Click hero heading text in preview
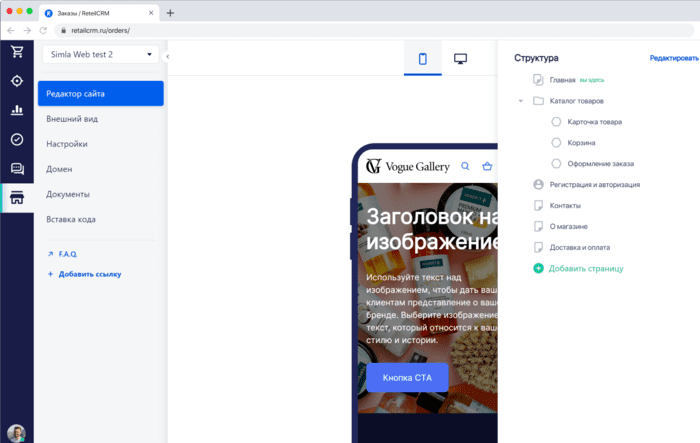The height and width of the screenshot is (443, 700). pos(432,230)
